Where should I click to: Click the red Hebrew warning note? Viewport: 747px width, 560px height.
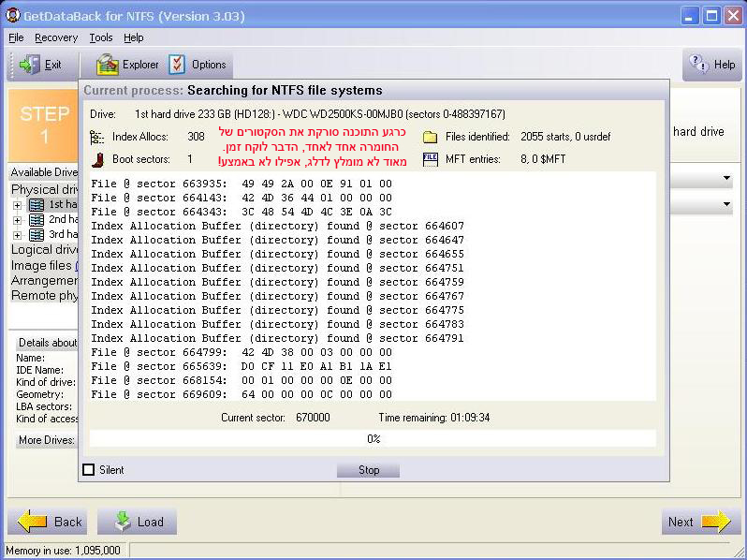point(312,147)
